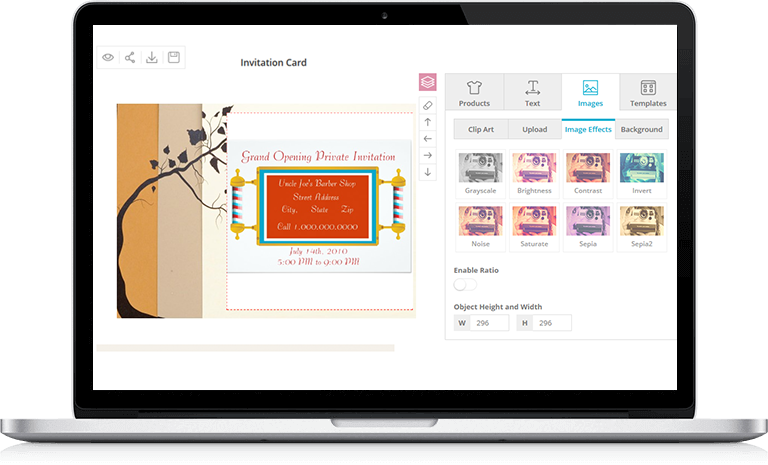Download the invitation card design
The image size is (768, 465).
click(152, 58)
